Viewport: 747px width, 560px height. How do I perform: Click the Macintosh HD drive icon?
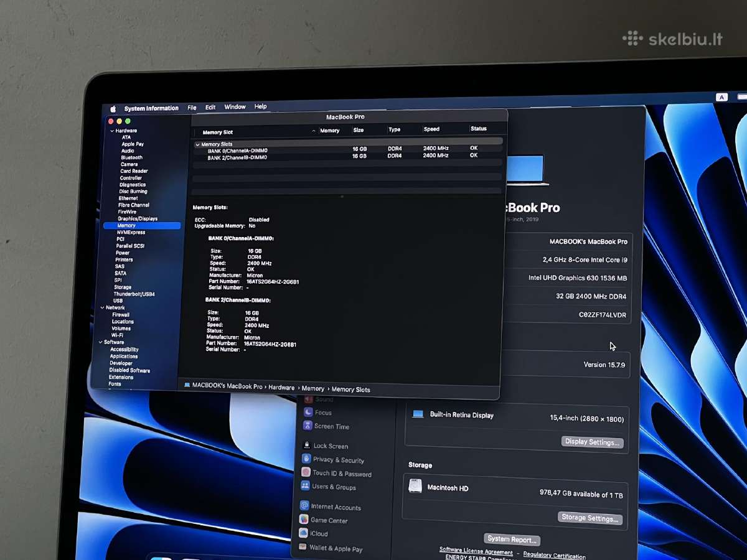(x=415, y=487)
